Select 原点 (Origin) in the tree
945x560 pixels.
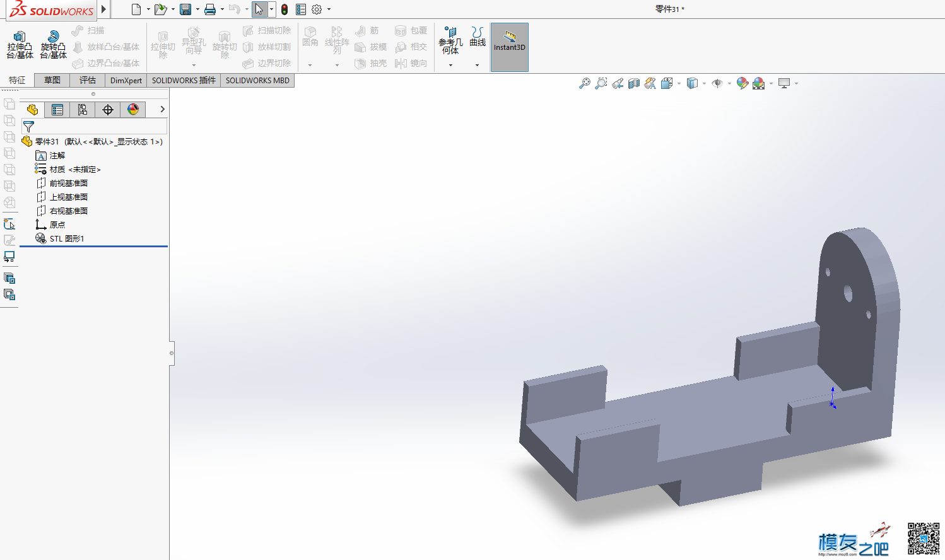[x=50, y=225]
